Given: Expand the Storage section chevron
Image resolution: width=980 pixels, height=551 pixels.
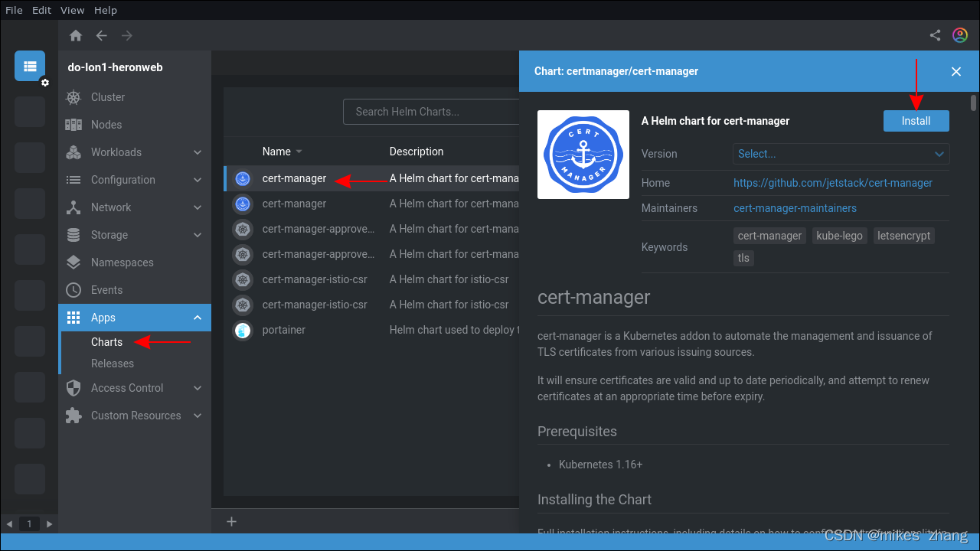Looking at the screenshot, I should 198,235.
